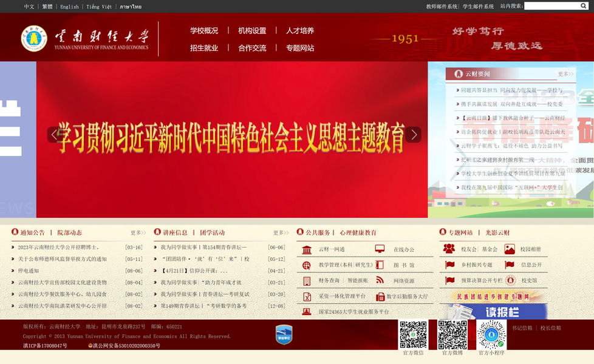The image size is (594, 364).
Task: Click the search magnifier icon
Action: coord(583,6)
